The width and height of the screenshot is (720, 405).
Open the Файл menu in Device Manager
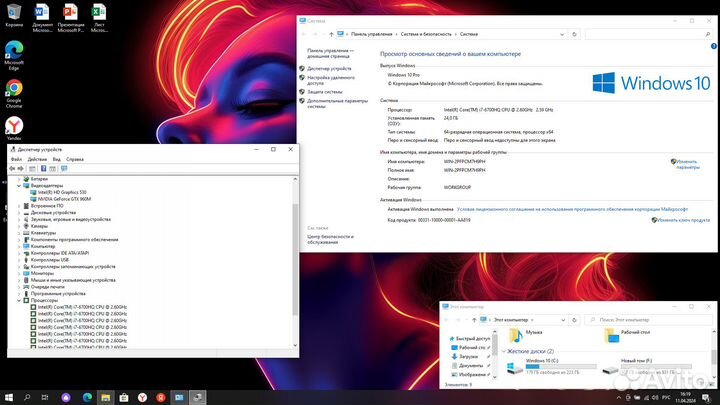pos(16,159)
